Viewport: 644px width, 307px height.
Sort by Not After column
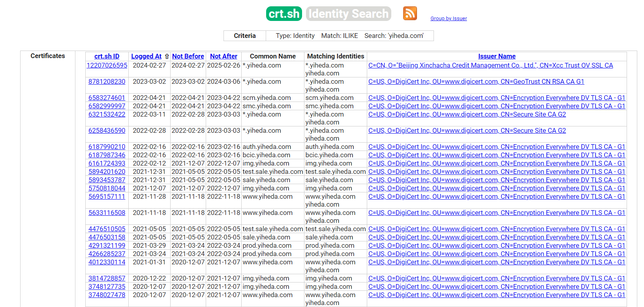pyautogui.click(x=223, y=57)
